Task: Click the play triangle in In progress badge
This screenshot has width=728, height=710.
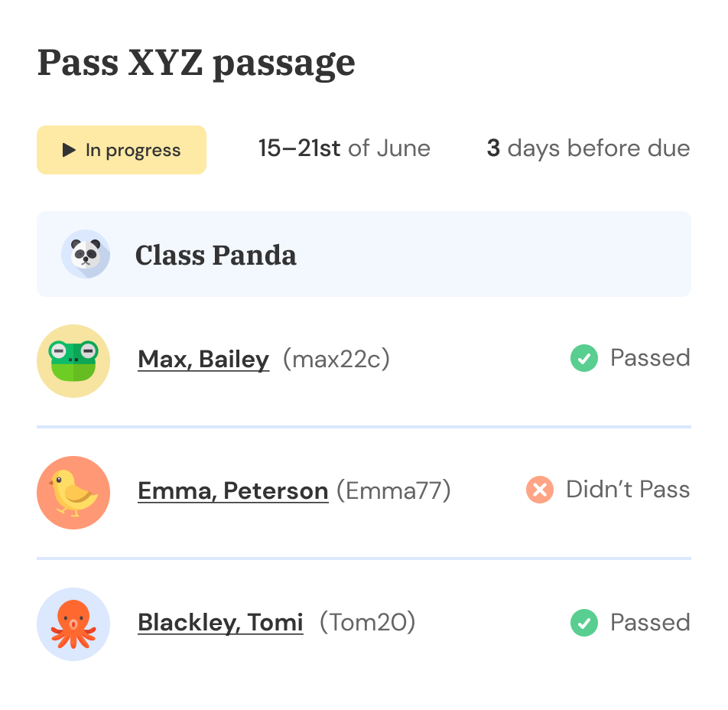Action: 69,150
